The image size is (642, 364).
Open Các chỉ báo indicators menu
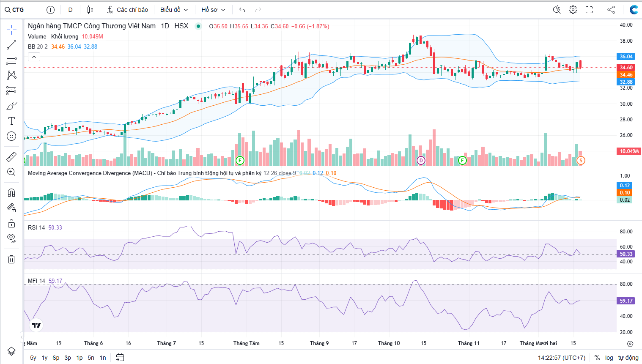point(127,10)
